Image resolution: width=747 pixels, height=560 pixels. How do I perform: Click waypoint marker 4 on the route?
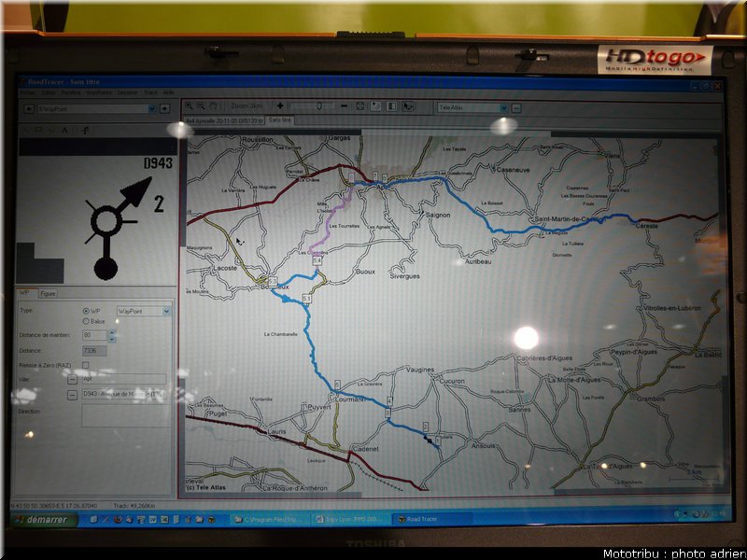tap(389, 401)
